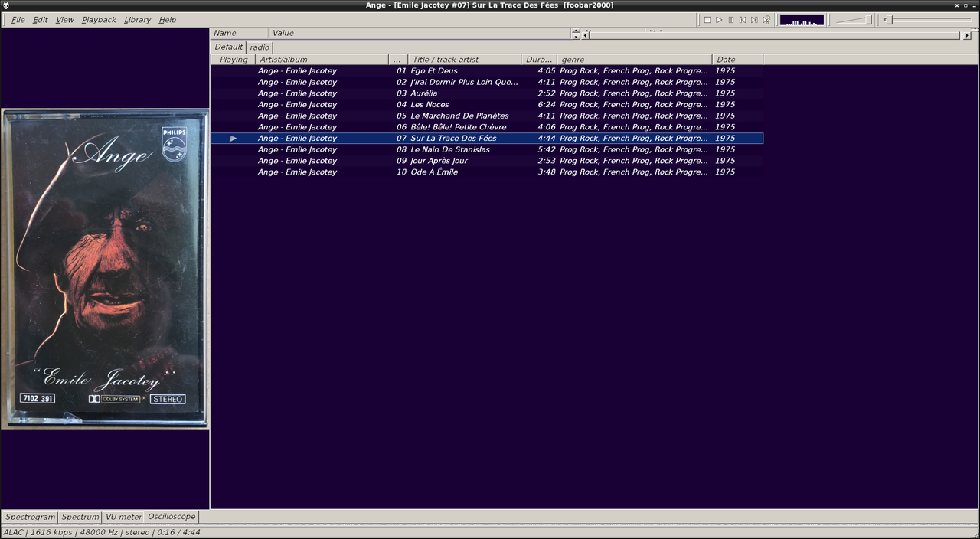Viewport: 980px width, 539px height.
Task: Select track 07 Sur La Trace Des Fées
Action: coord(487,139)
